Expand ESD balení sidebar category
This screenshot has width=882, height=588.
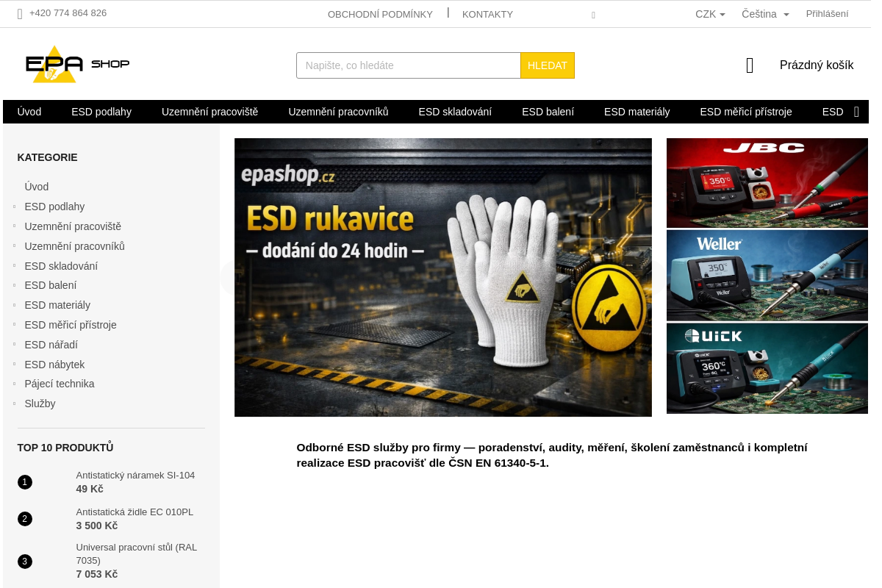coord(14,285)
